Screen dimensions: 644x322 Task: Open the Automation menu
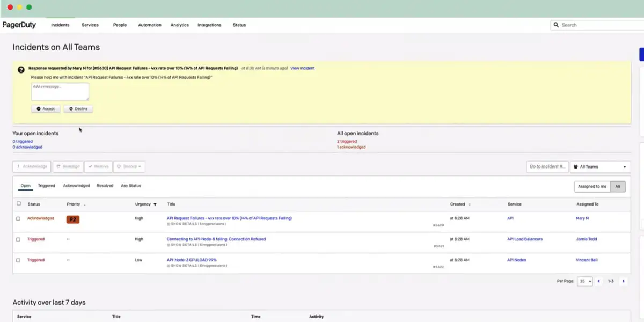point(150,25)
